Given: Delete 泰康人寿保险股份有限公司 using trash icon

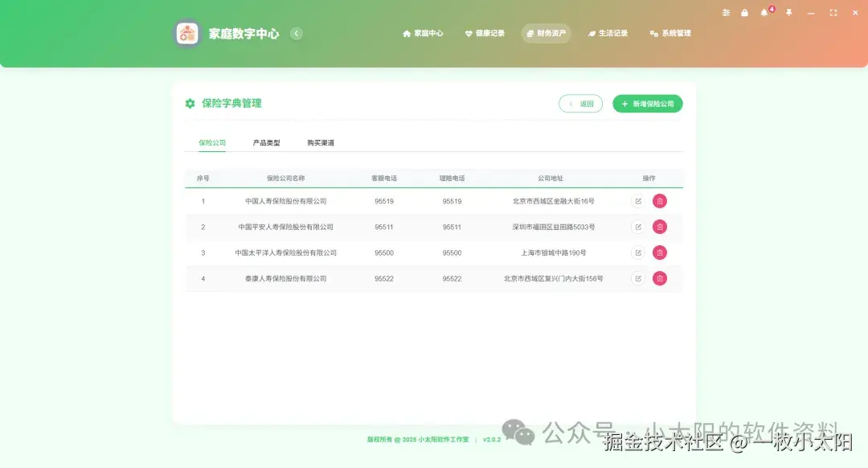Looking at the screenshot, I should pyautogui.click(x=659, y=278).
